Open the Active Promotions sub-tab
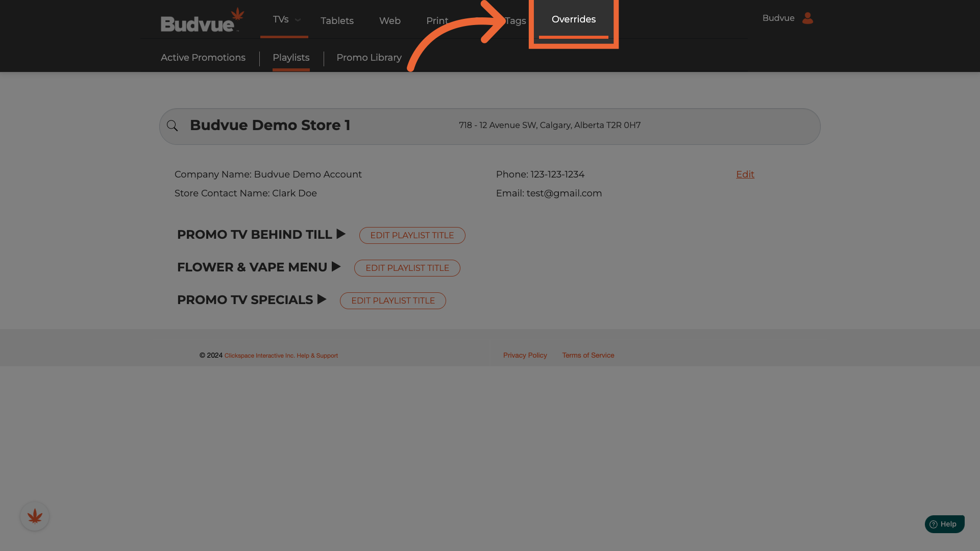The width and height of the screenshot is (980, 551). coord(203,58)
